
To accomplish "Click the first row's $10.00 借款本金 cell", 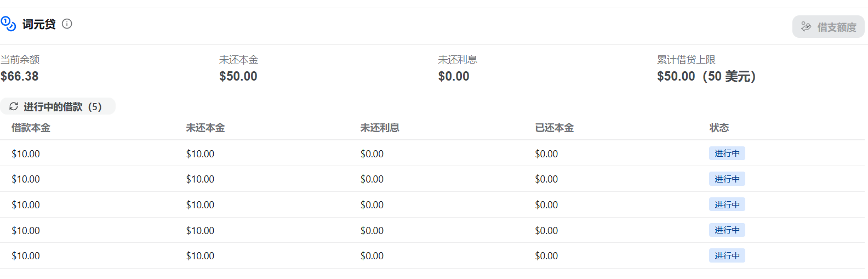I will coord(26,154).
